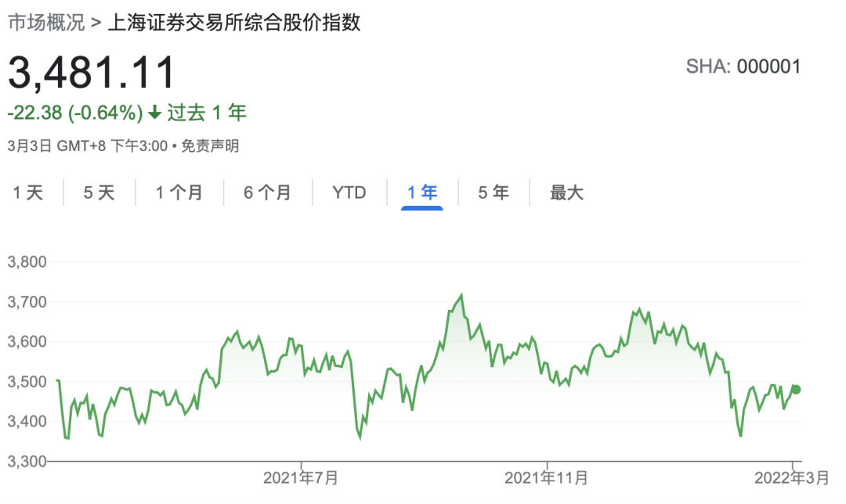
Task: Click the 2021年7月 axis label
Action: click(301, 477)
